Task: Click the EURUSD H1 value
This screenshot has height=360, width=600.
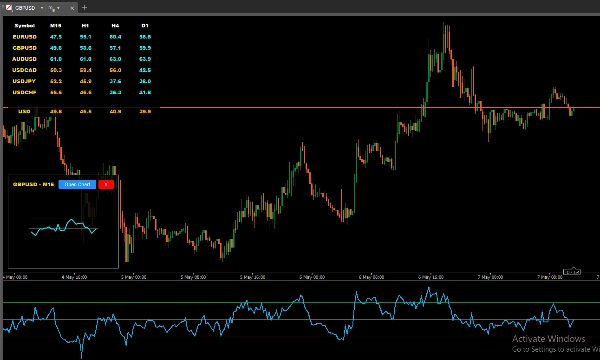Action: coord(85,37)
